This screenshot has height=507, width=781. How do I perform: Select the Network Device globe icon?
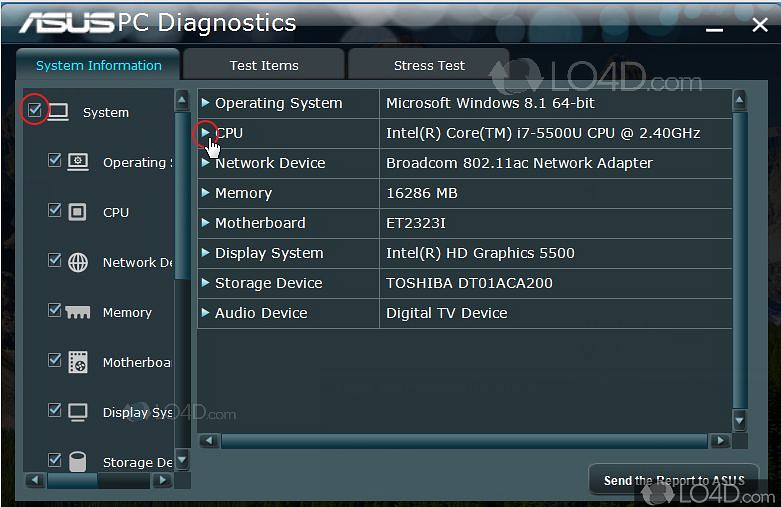(78, 262)
